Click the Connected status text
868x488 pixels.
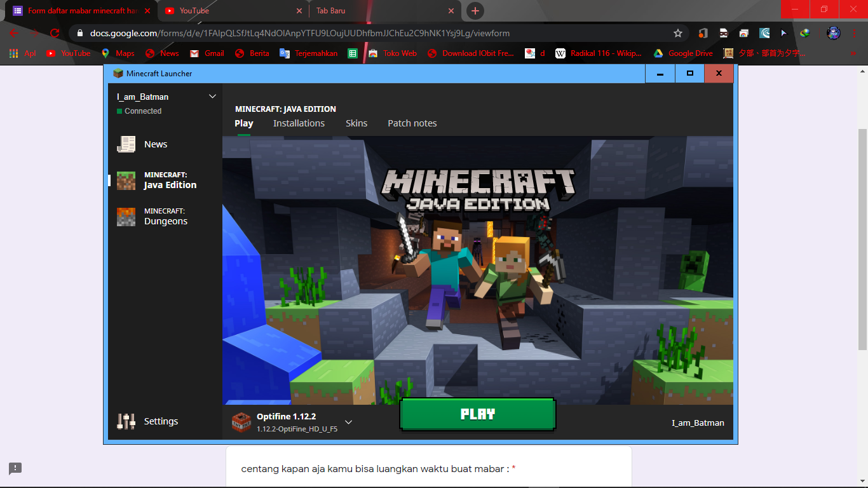(x=143, y=111)
